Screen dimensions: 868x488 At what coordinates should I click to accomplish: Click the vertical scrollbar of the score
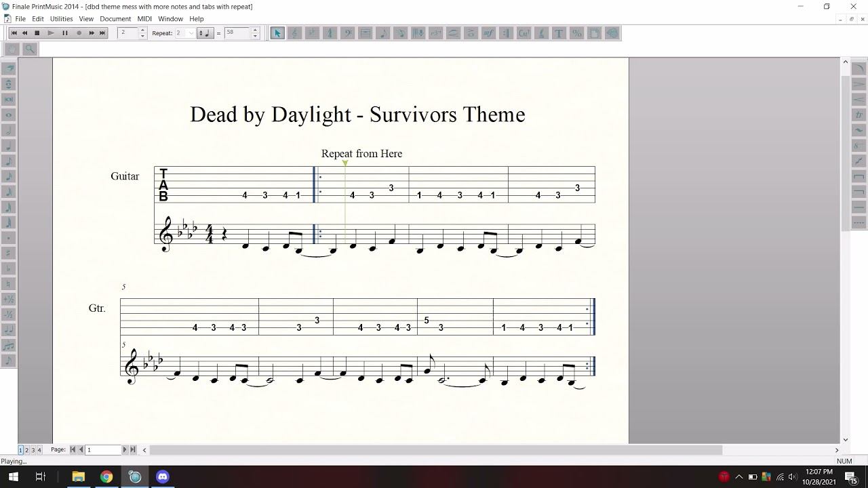[845, 154]
